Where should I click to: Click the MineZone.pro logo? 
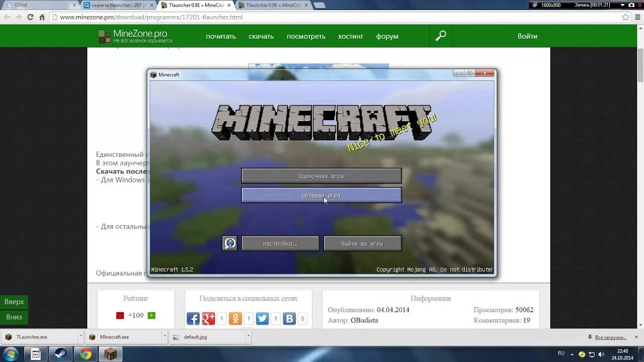135,36
